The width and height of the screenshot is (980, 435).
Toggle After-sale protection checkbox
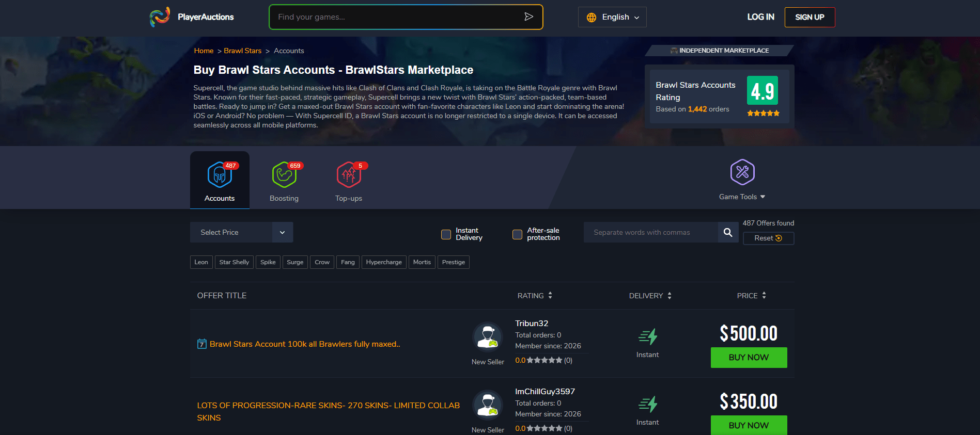click(517, 234)
